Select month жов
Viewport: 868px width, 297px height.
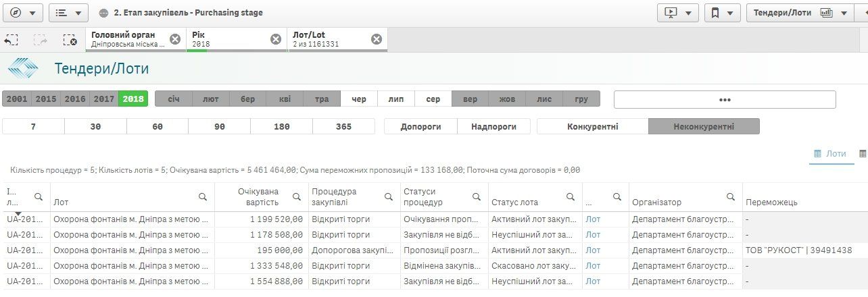click(507, 99)
